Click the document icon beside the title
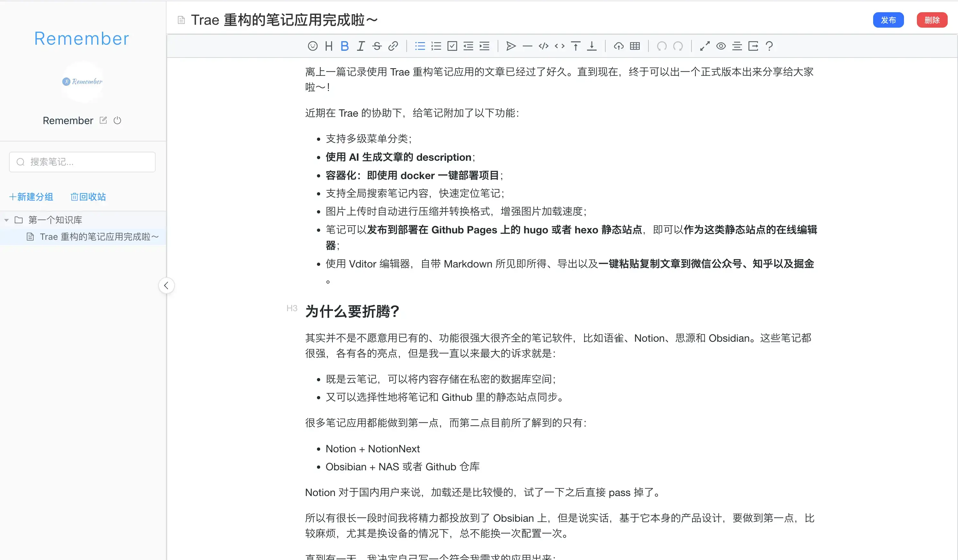The width and height of the screenshot is (958, 560). coord(181,20)
